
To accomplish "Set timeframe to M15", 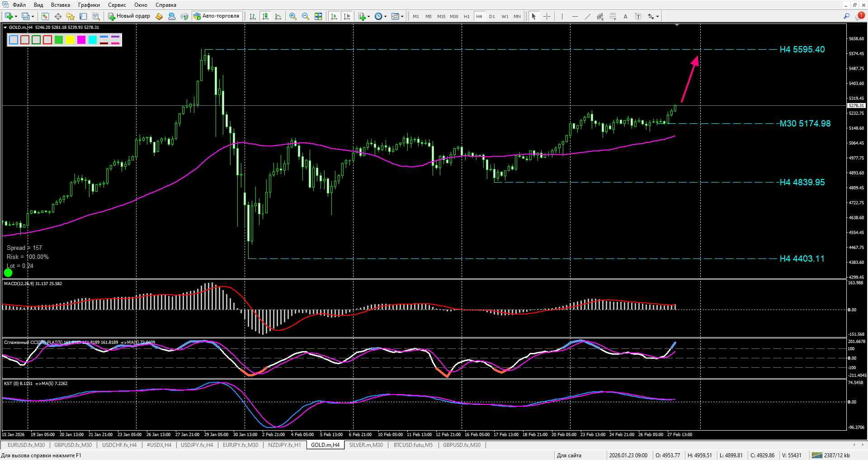I will 441,16.
